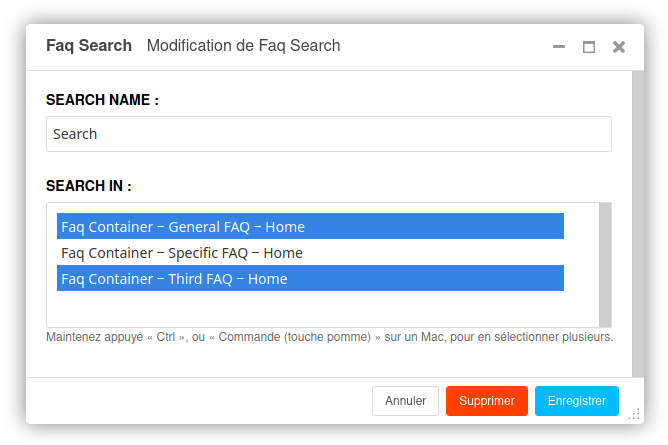668x445 pixels.
Task: Cancel changes with the Annuler button
Action: point(405,401)
